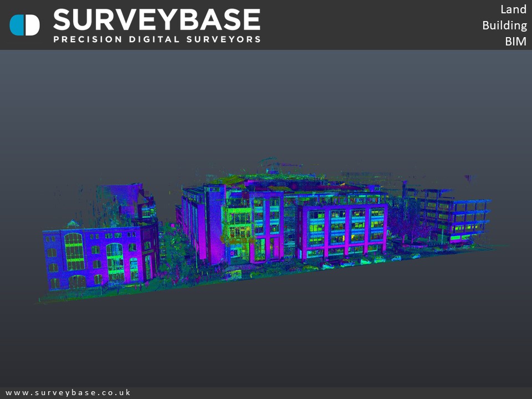Click the Surveybase blue and white logo icon
Screen dimensions: 532x399
[x=24, y=25]
